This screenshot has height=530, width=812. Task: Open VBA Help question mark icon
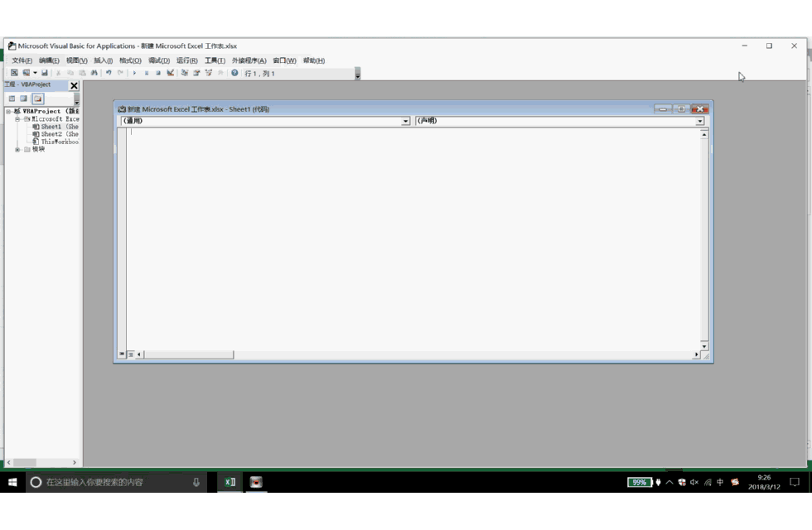pyautogui.click(x=234, y=73)
